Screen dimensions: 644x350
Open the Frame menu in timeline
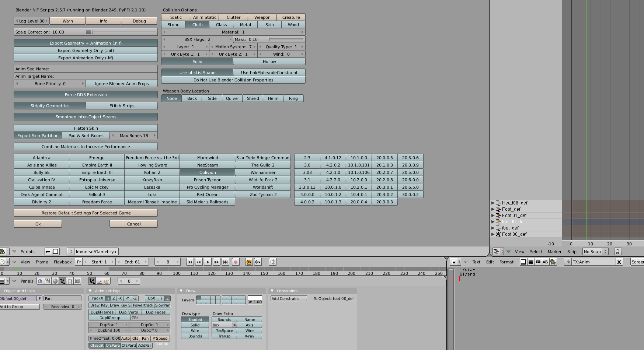coord(42,262)
